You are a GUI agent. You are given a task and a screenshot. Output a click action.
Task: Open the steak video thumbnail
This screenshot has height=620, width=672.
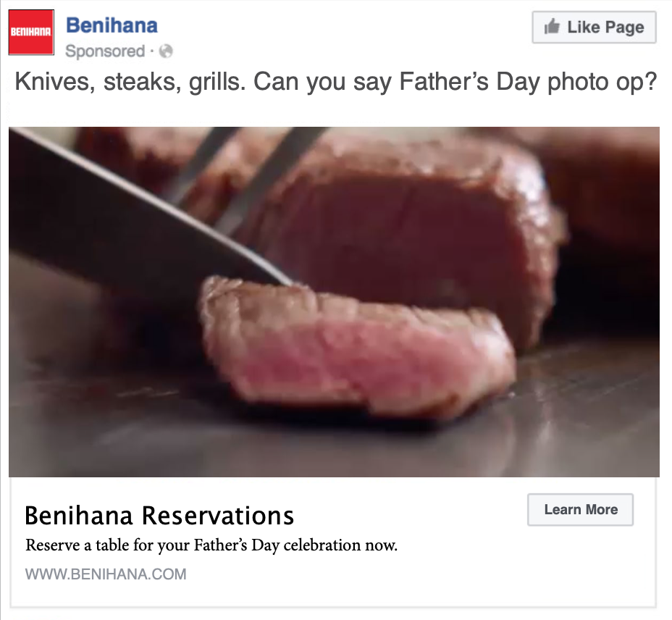(334, 301)
